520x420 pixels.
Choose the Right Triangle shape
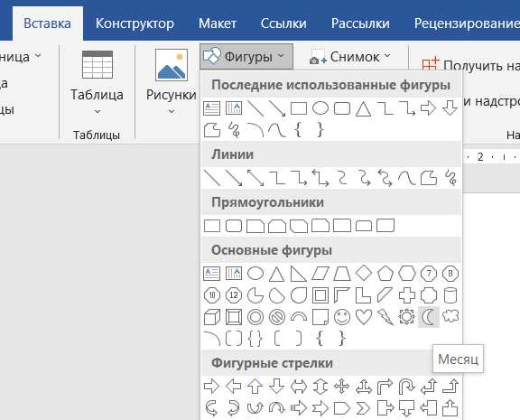[x=298, y=274]
